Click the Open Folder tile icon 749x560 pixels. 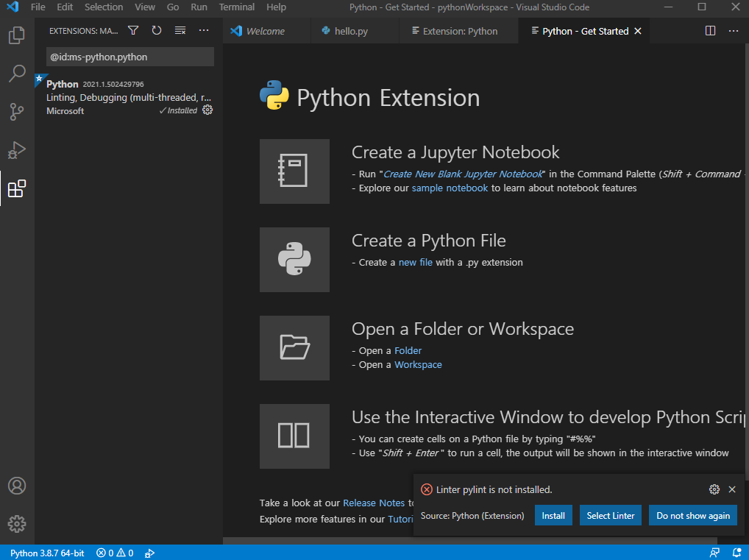(294, 348)
